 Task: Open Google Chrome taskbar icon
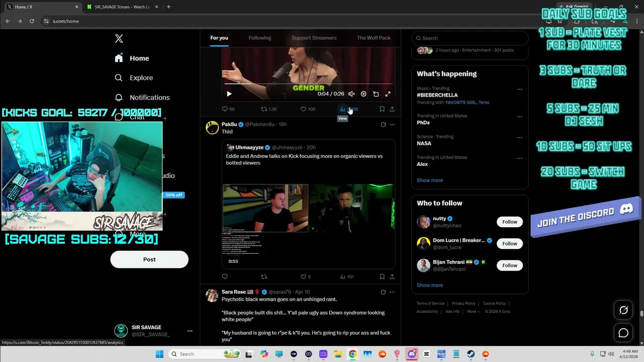tap(353, 354)
